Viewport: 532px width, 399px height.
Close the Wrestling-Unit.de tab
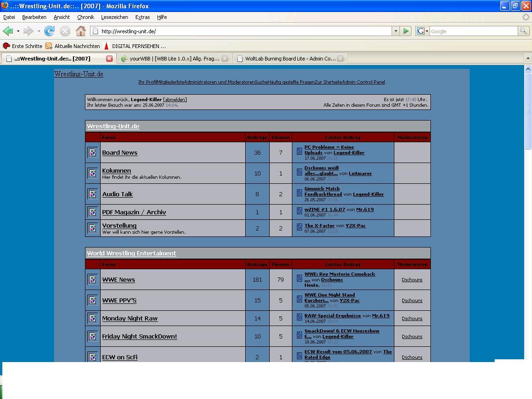109,58
